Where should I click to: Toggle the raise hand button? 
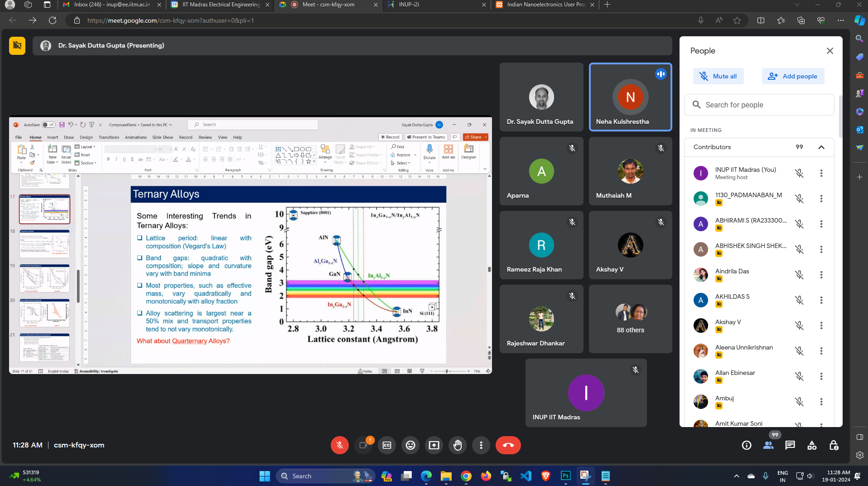point(458,445)
